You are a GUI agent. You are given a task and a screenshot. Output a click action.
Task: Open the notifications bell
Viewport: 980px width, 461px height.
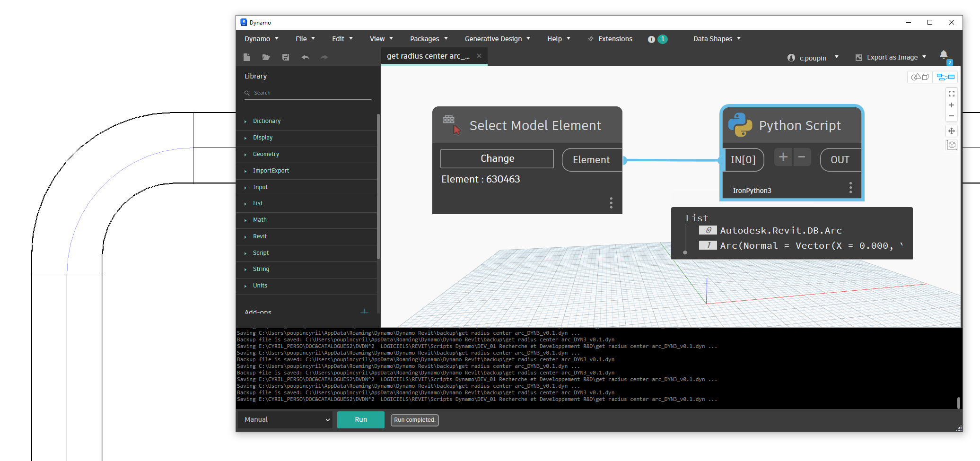point(943,55)
